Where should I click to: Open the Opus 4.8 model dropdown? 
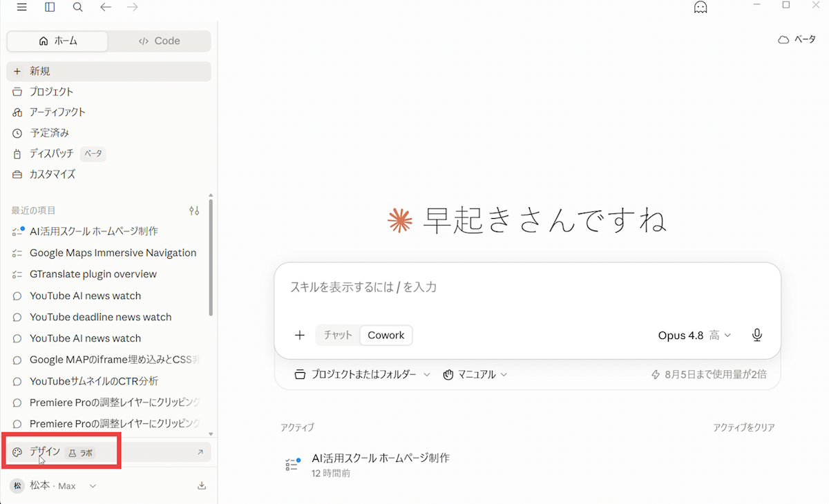[694, 336]
